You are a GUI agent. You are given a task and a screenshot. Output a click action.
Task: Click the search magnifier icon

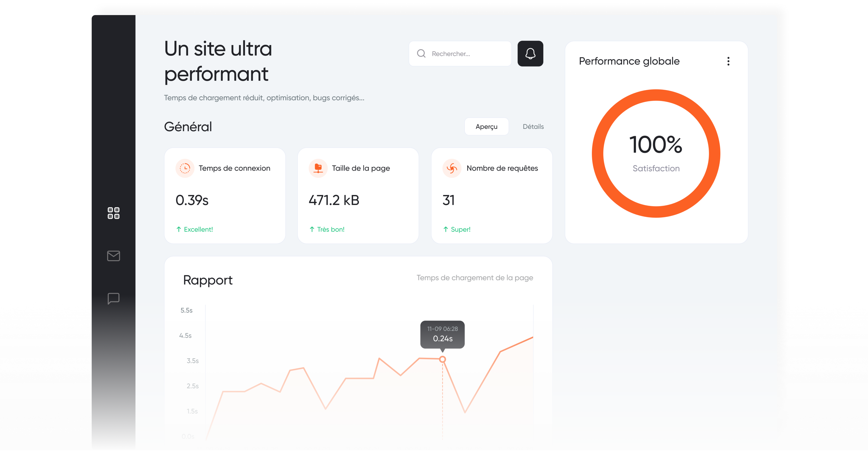point(421,54)
